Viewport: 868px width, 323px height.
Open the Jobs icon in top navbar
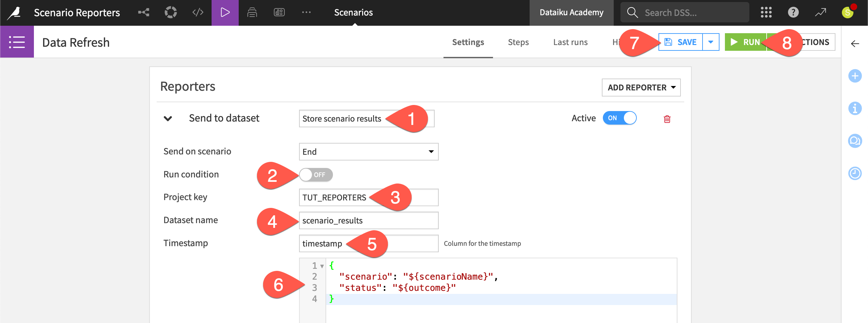pyautogui.click(x=252, y=12)
